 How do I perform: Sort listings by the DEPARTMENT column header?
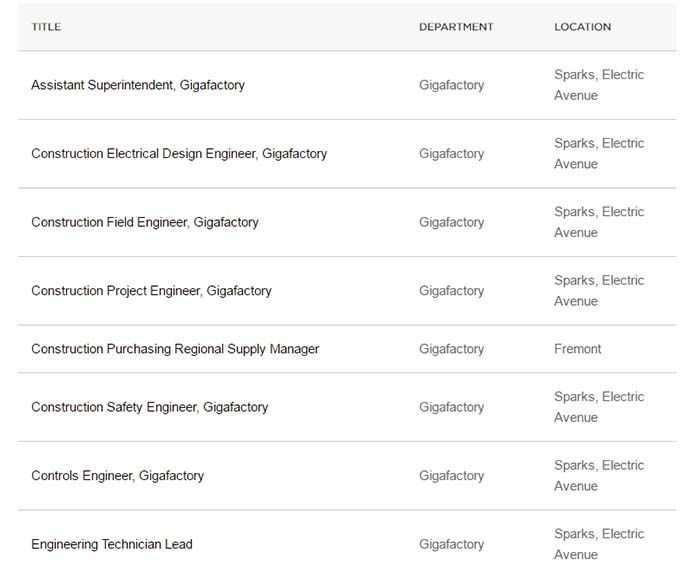tap(456, 27)
